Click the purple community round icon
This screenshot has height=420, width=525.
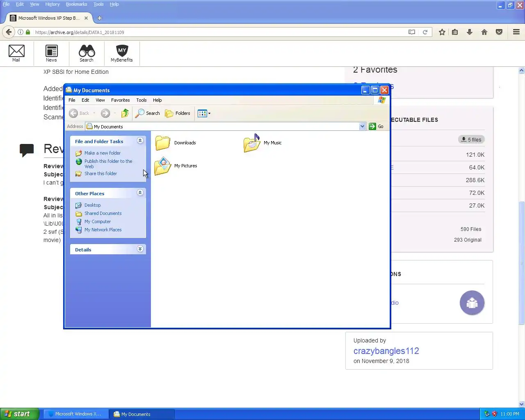(472, 303)
